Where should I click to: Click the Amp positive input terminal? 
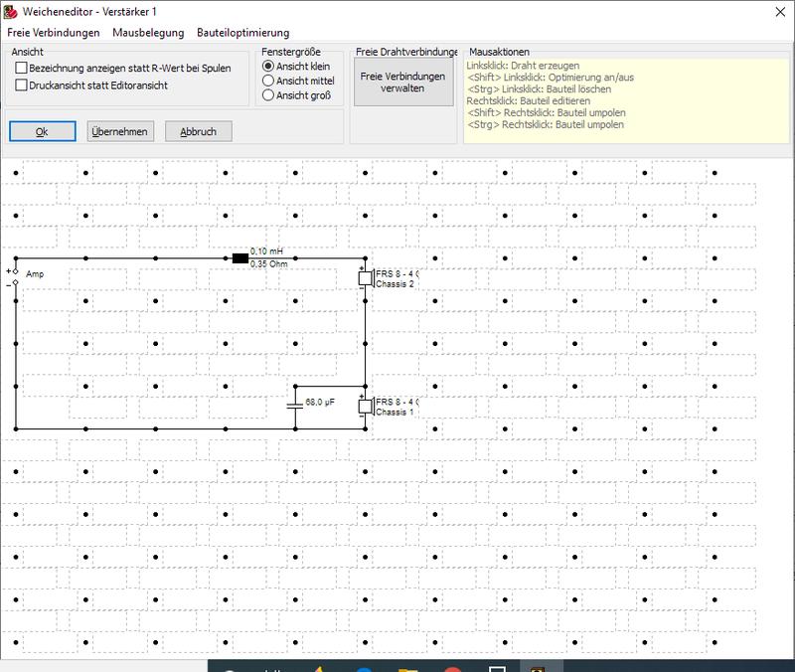click(x=15, y=270)
